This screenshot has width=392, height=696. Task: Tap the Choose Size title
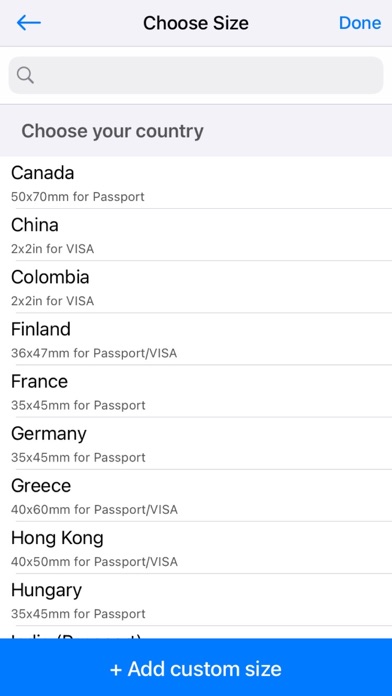pyautogui.click(x=196, y=23)
